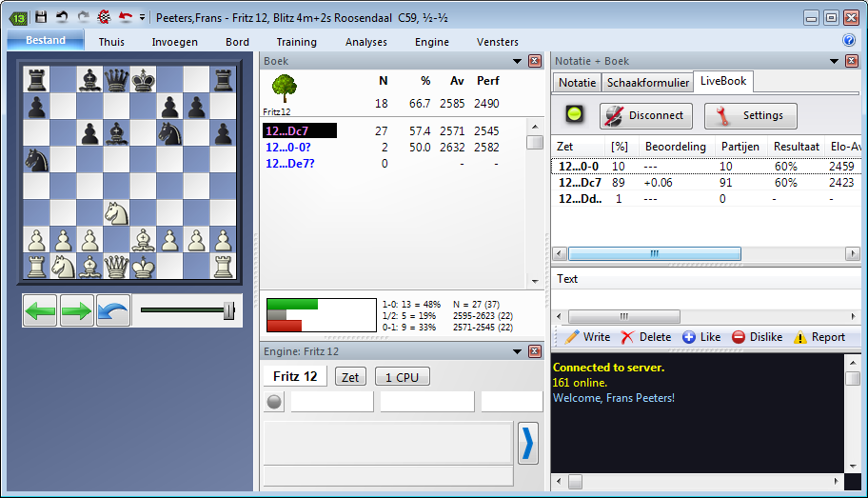868x498 pixels.
Task: Step forward one move with green right arrow
Action: tap(76, 310)
